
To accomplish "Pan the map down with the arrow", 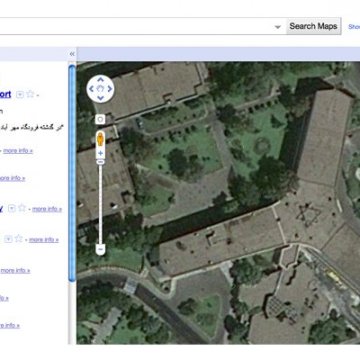I will tap(100, 98).
